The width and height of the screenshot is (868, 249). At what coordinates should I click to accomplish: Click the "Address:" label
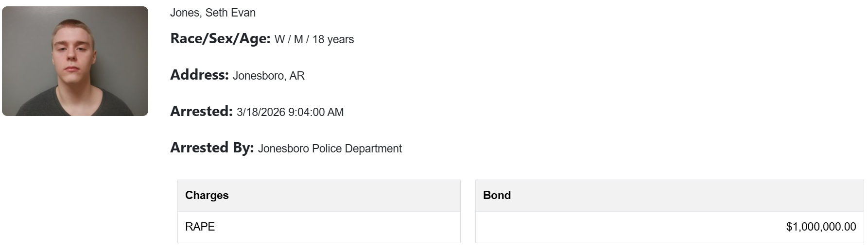[199, 75]
